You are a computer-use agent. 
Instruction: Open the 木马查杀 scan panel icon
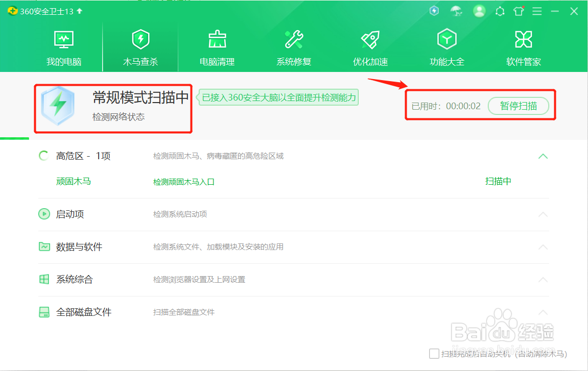click(x=140, y=39)
